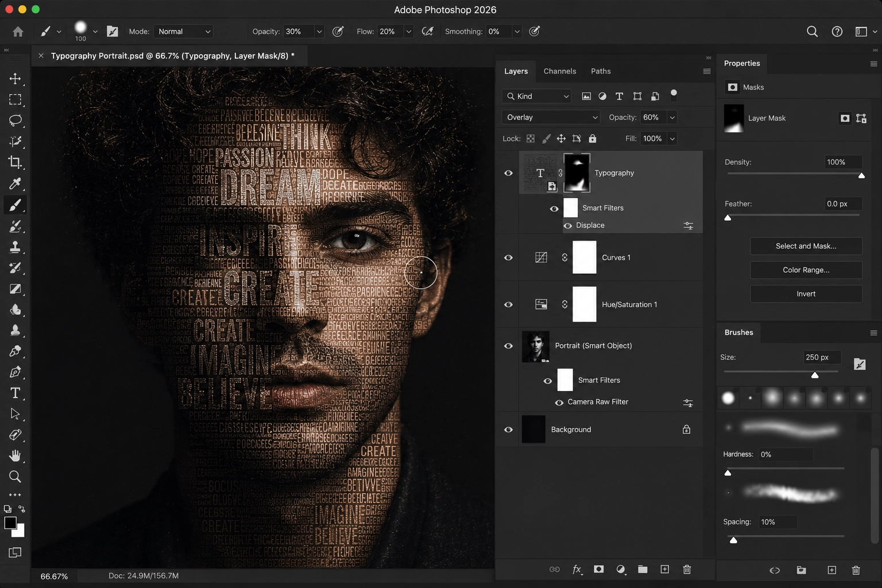Open Displace filter blending options icon
Image resolution: width=882 pixels, height=588 pixels.
pos(688,226)
